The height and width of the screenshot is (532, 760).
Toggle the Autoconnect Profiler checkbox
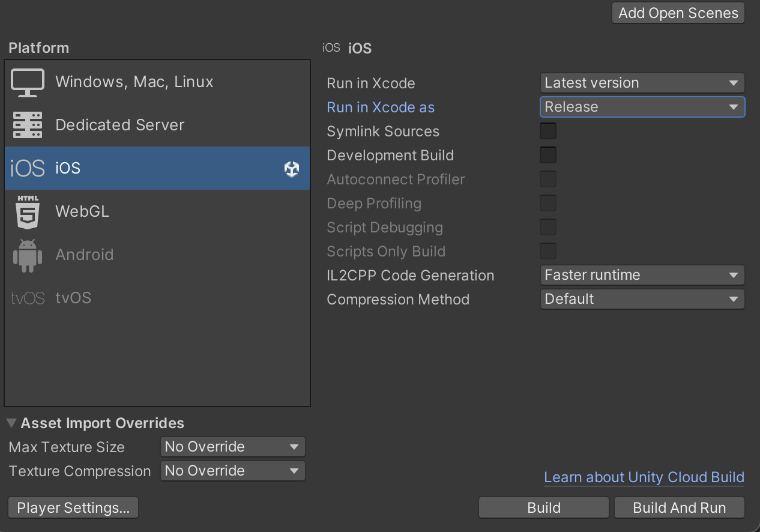548,179
